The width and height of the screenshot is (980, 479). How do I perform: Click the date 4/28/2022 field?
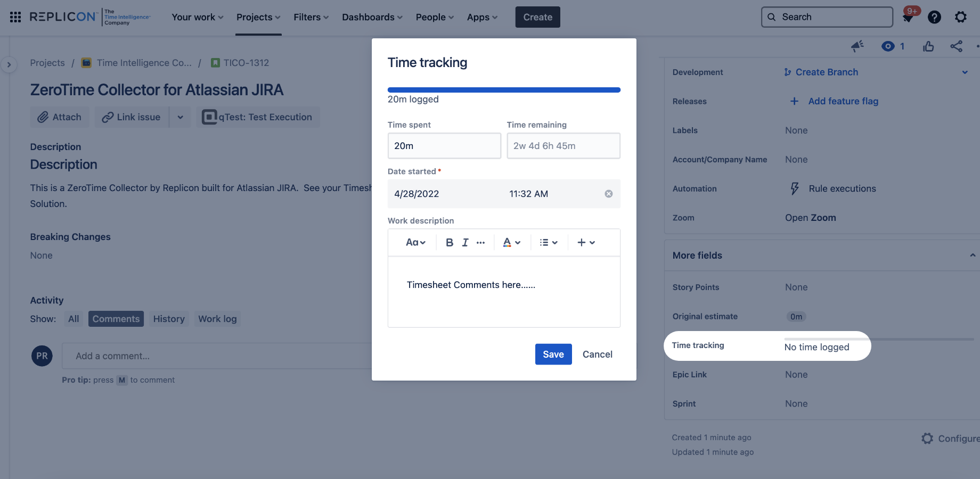[416, 194]
